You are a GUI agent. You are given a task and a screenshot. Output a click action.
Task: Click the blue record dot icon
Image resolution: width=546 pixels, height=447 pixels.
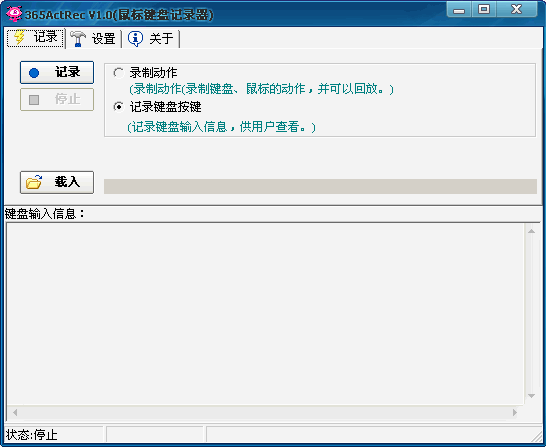(34, 73)
